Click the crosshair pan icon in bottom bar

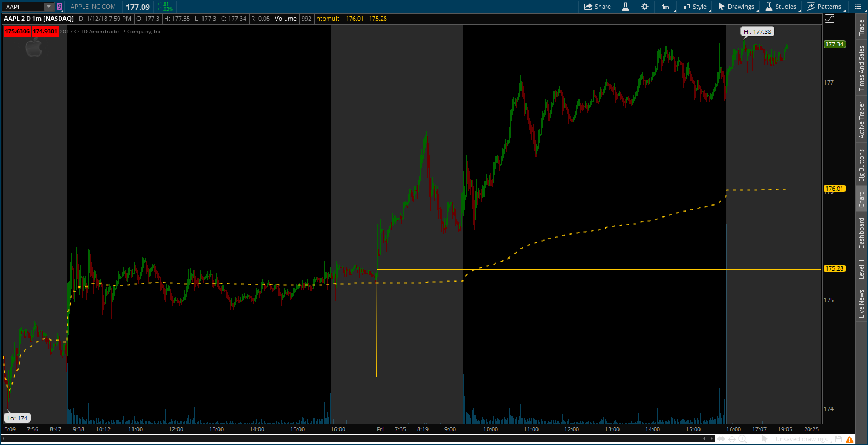click(732, 439)
